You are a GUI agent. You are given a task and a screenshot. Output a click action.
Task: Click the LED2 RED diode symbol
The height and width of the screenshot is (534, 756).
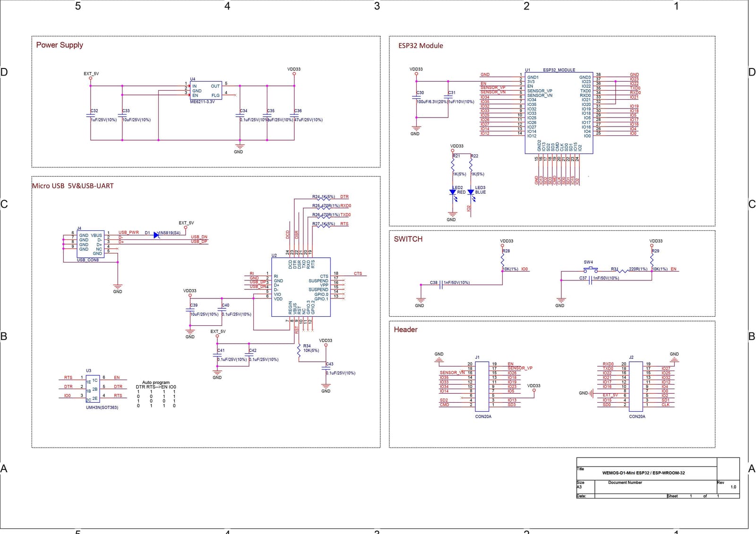point(453,192)
